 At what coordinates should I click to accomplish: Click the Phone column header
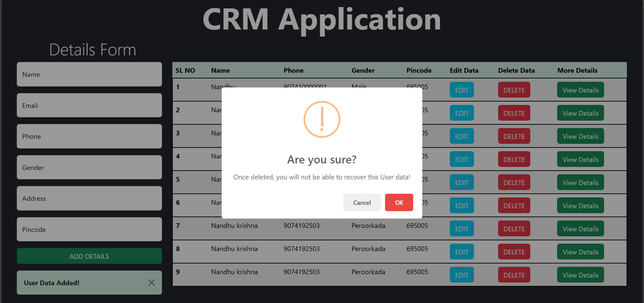pos(293,70)
